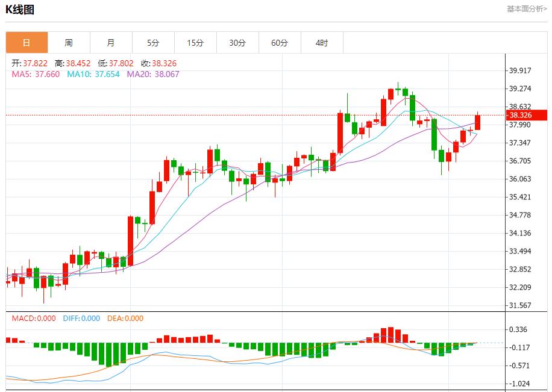Click the K线图 chart title
This screenshot has height=392, width=552.
coord(20,9)
